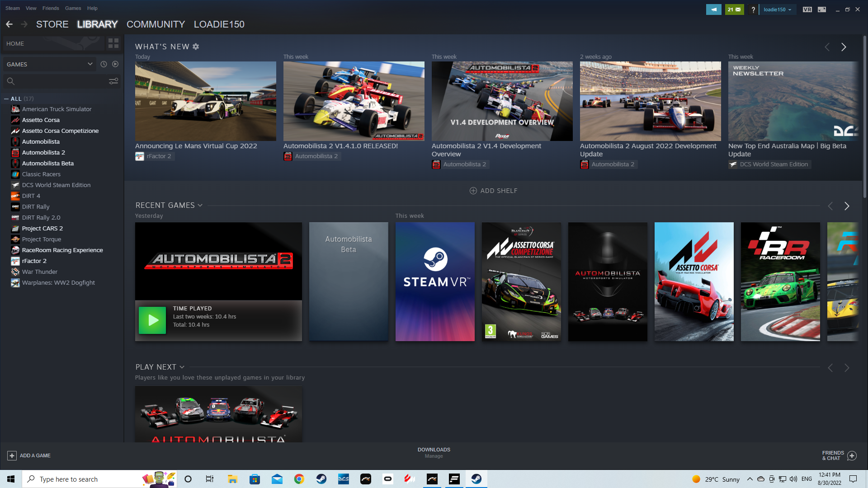
Task: Switch to the STORE tab
Action: pos(52,24)
